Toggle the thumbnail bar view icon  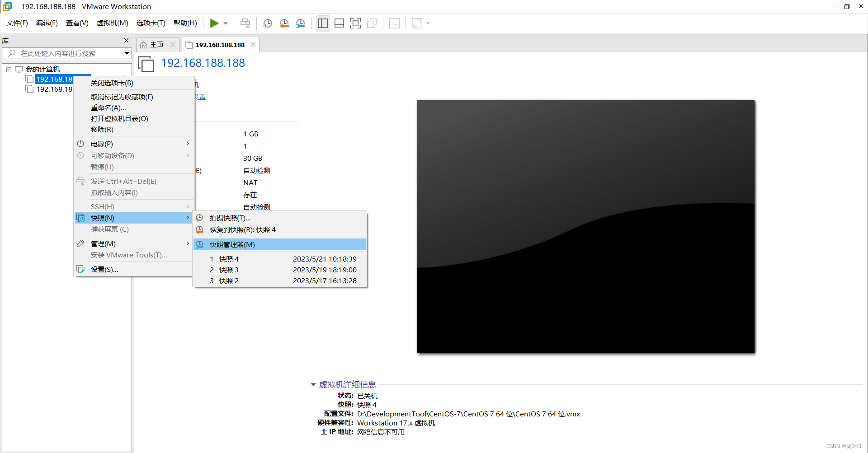(x=339, y=23)
